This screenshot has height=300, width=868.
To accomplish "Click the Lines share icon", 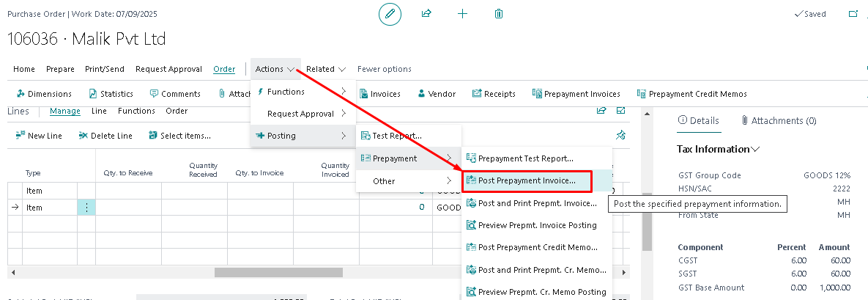I will tap(601, 110).
